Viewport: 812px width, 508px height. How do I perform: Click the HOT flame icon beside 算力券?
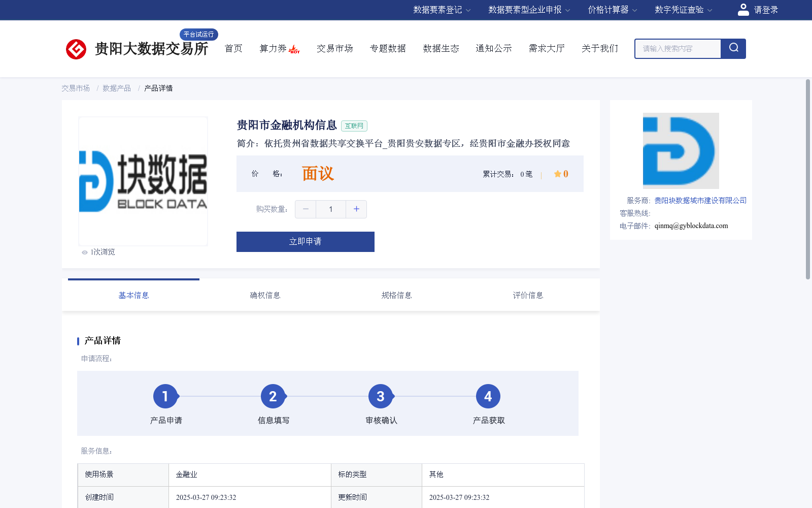294,49
